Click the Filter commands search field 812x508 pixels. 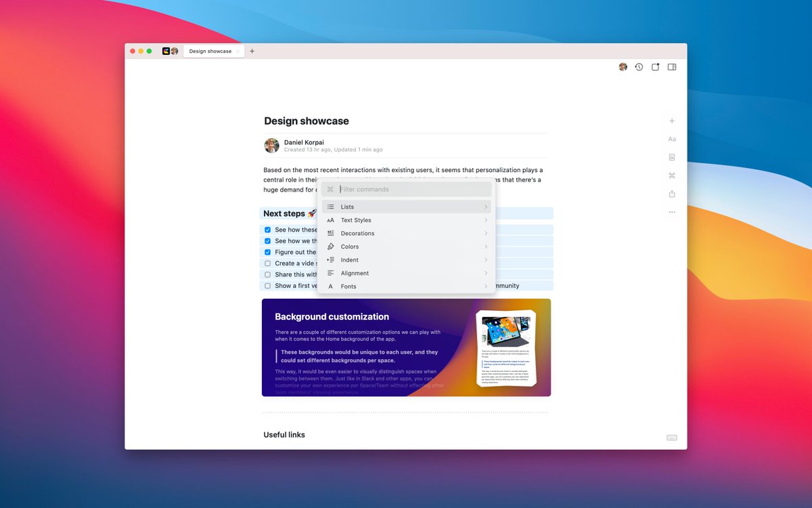pos(407,190)
